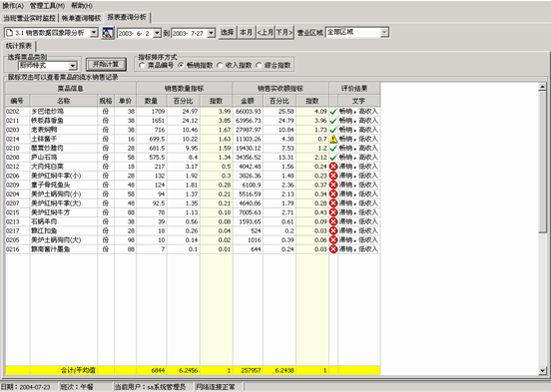
Task: Click the red X icon in row 0209
Action: [x=333, y=185]
